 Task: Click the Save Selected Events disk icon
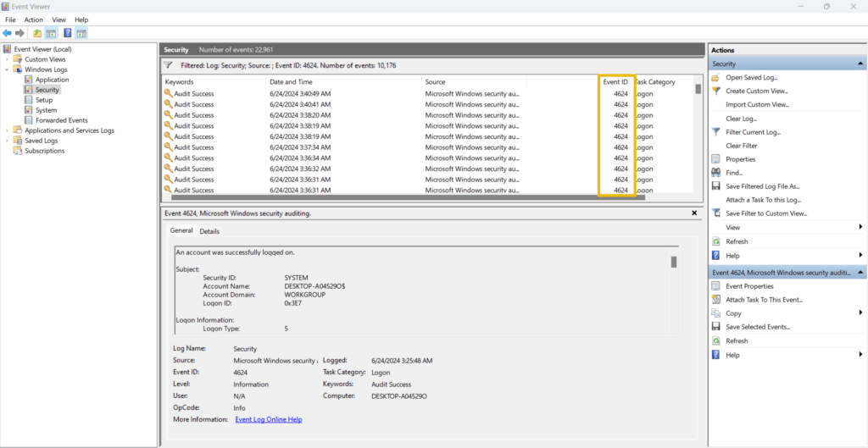click(x=715, y=327)
